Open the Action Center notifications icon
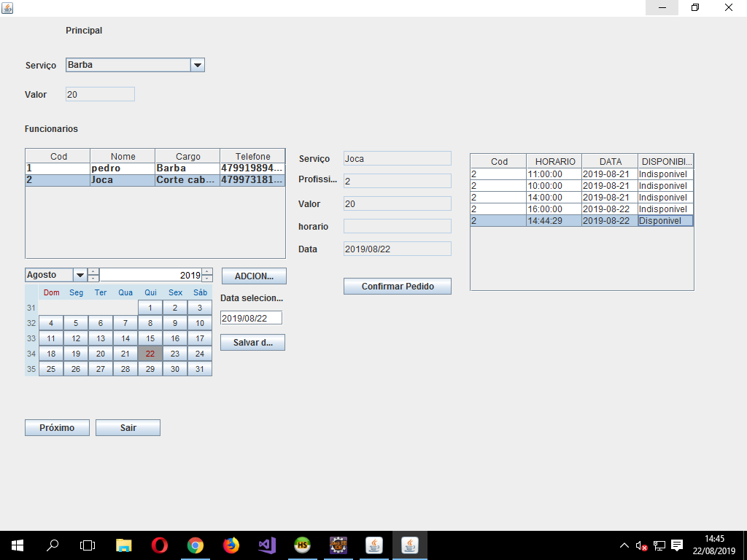Image resolution: width=747 pixels, height=560 pixels. 677,545
